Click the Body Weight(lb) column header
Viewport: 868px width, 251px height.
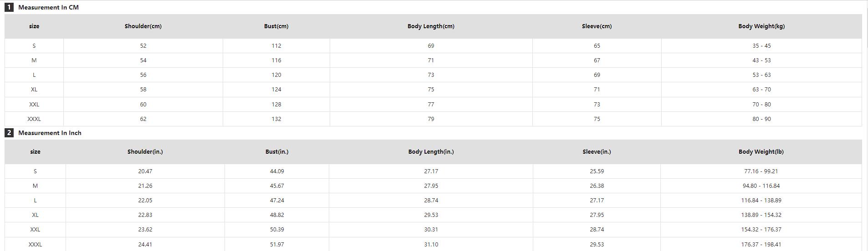coord(761,152)
